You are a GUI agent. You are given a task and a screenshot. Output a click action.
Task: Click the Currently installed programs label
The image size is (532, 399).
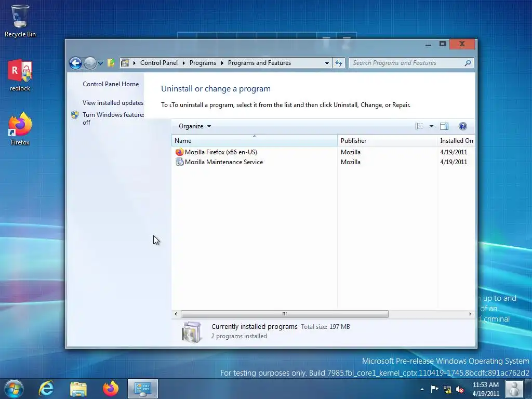(255, 326)
